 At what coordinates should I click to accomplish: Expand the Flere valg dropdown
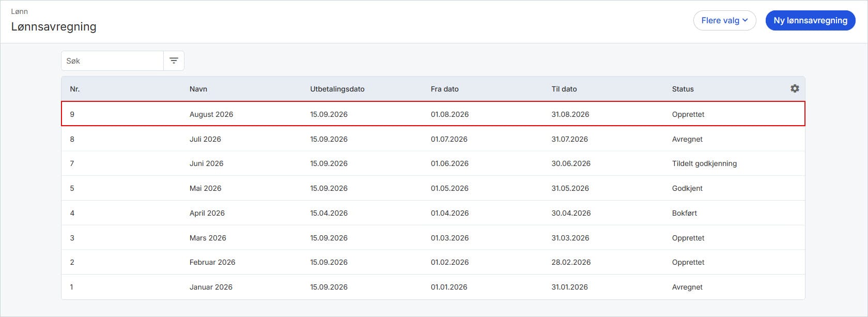pyautogui.click(x=724, y=21)
